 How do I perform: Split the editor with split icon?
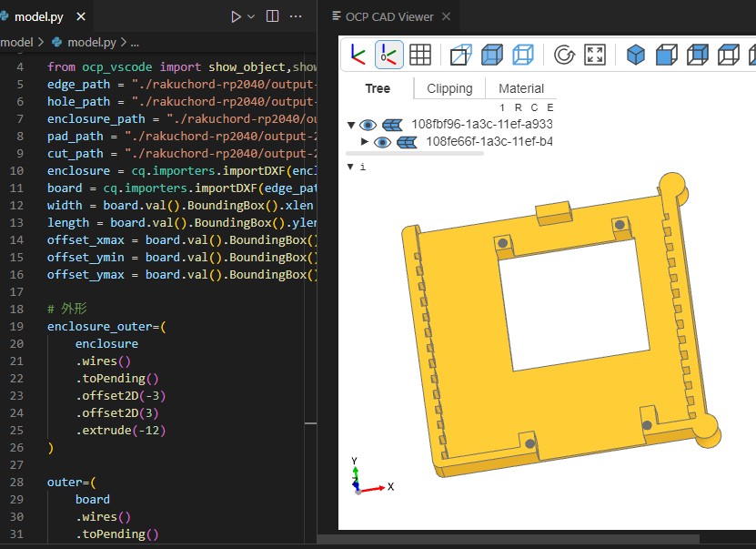click(x=272, y=16)
